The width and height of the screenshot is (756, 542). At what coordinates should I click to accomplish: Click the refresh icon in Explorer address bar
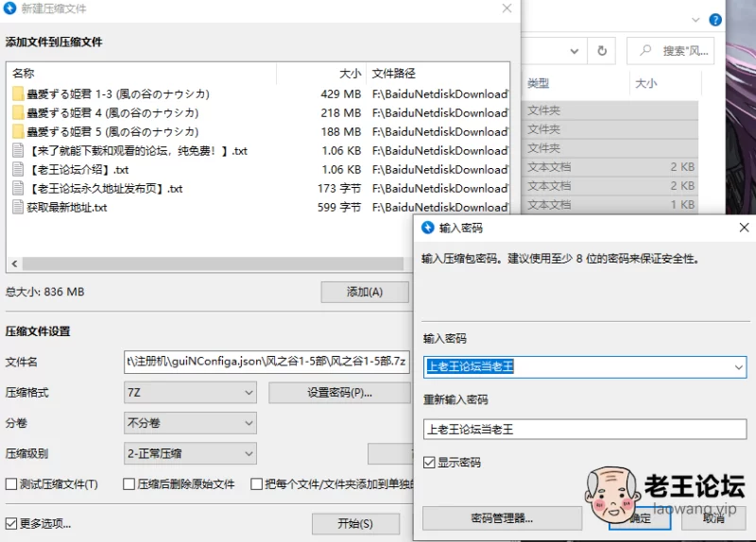pyautogui.click(x=602, y=51)
